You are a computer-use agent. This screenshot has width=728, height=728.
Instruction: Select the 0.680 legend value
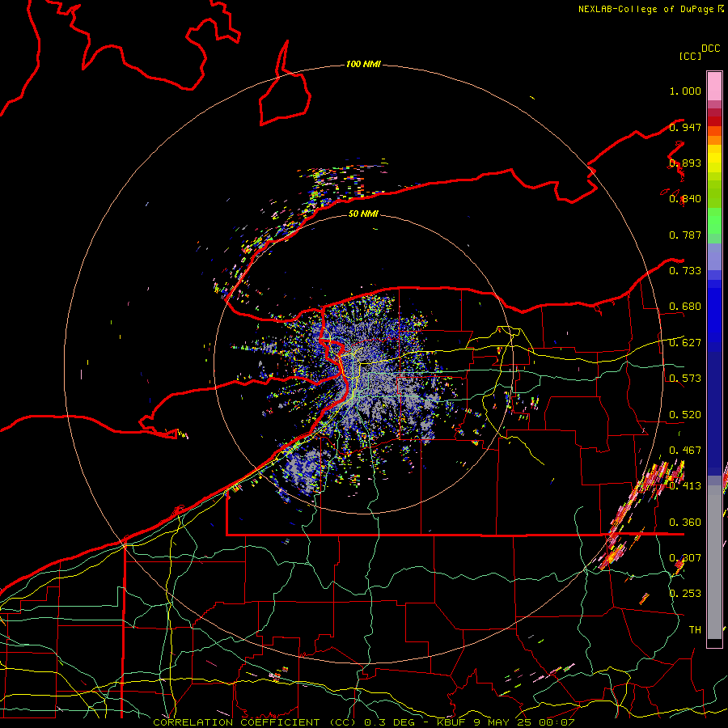tap(685, 307)
